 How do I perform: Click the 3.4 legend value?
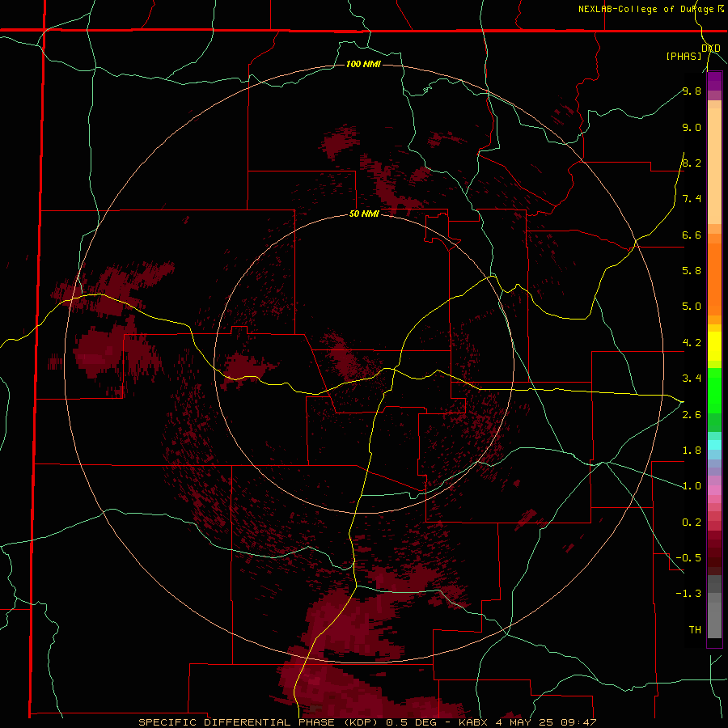(x=692, y=379)
